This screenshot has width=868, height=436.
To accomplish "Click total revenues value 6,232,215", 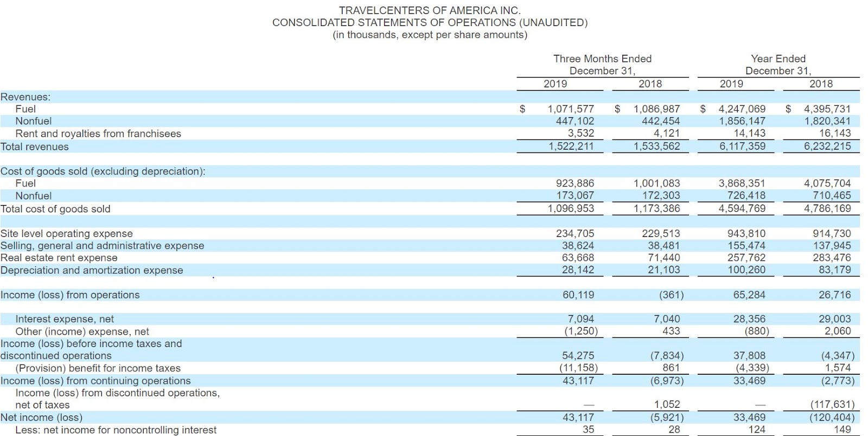I will [827, 146].
